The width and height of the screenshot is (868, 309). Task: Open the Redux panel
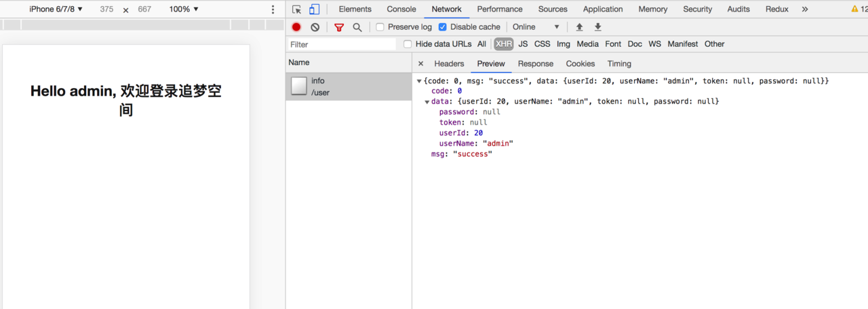pyautogui.click(x=777, y=9)
